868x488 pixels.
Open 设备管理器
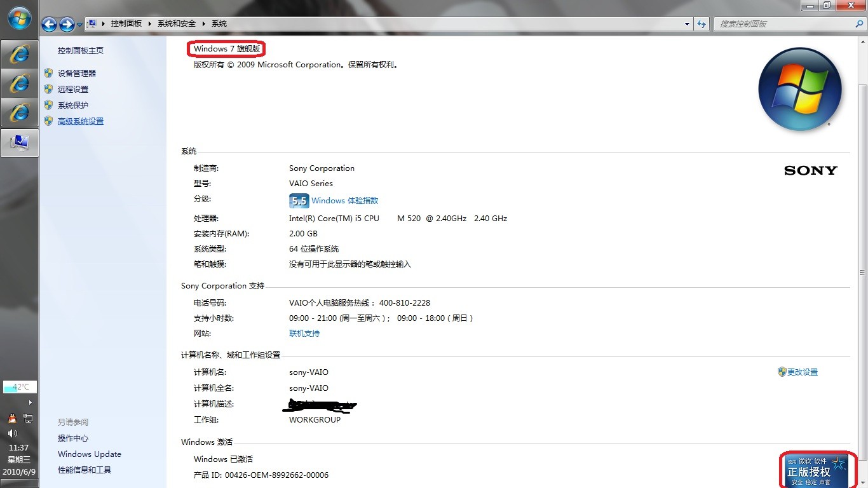pos(77,74)
